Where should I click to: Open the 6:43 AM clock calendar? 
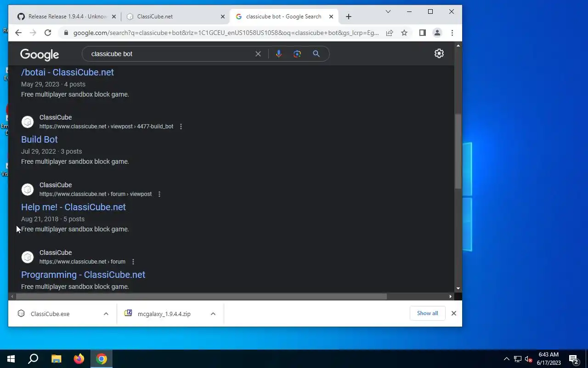[x=548, y=359]
